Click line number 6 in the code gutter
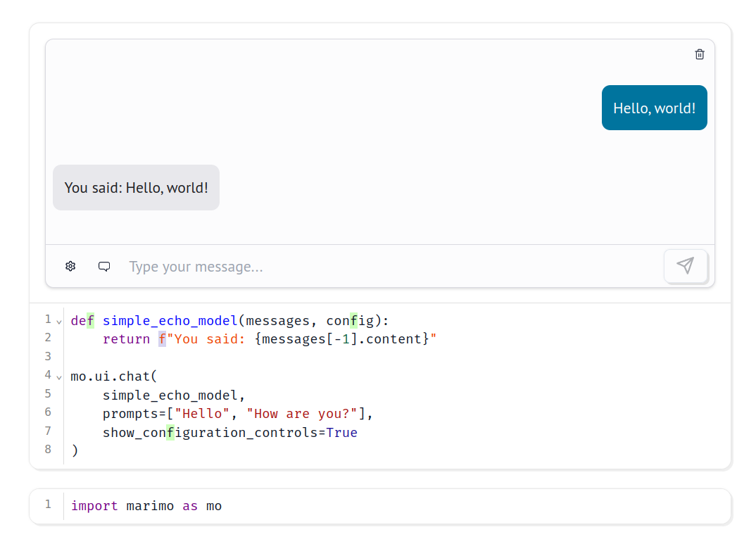The image size is (756, 551). pyautogui.click(x=48, y=412)
